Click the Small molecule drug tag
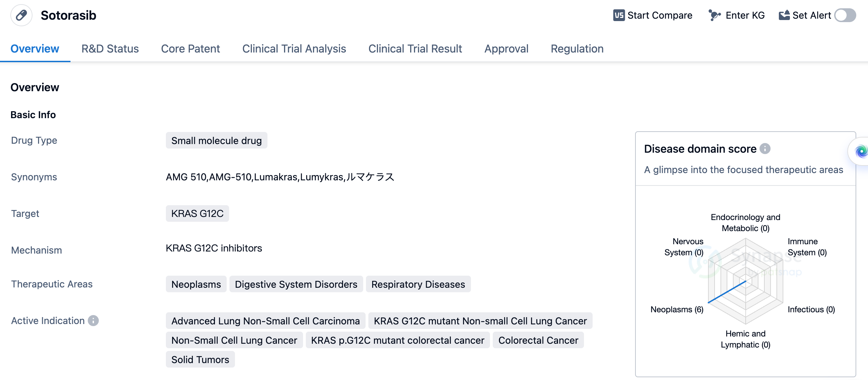868x380 pixels. (x=216, y=141)
